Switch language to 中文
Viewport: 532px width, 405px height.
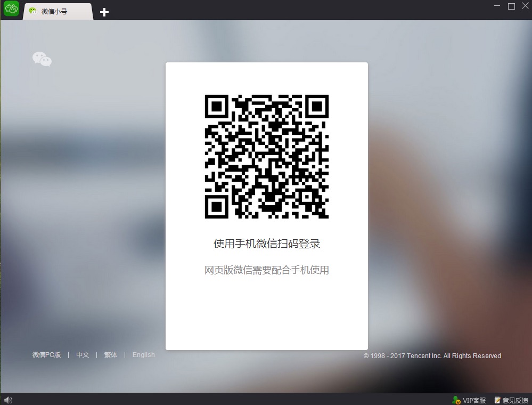pyautogui.click(x=83, y=355)
